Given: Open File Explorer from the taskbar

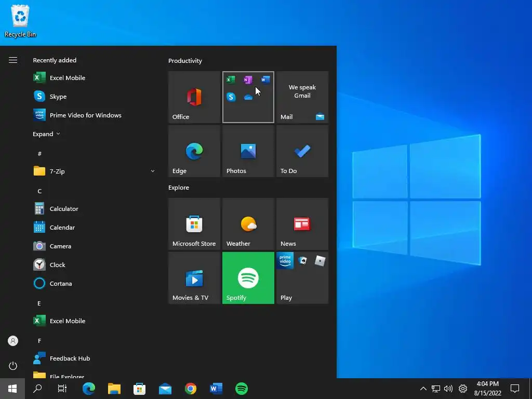Looking at the screenshot, I should [x=114, y=389].
